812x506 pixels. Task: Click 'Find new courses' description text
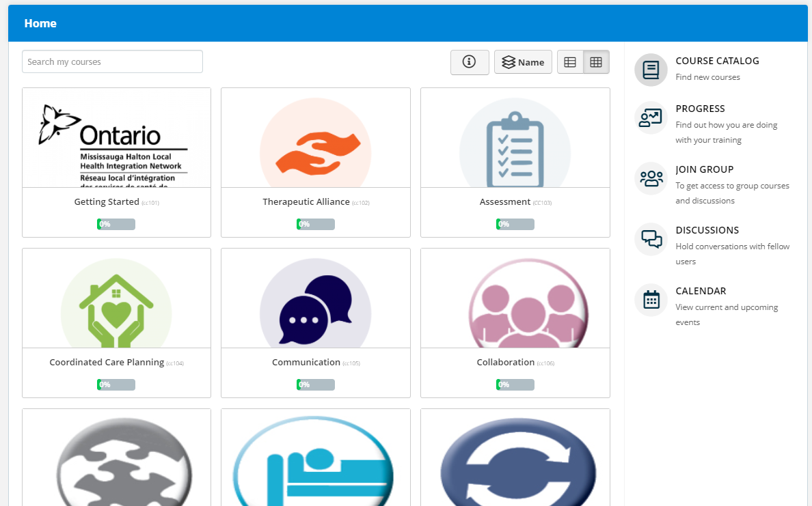[x=707, y=77]
